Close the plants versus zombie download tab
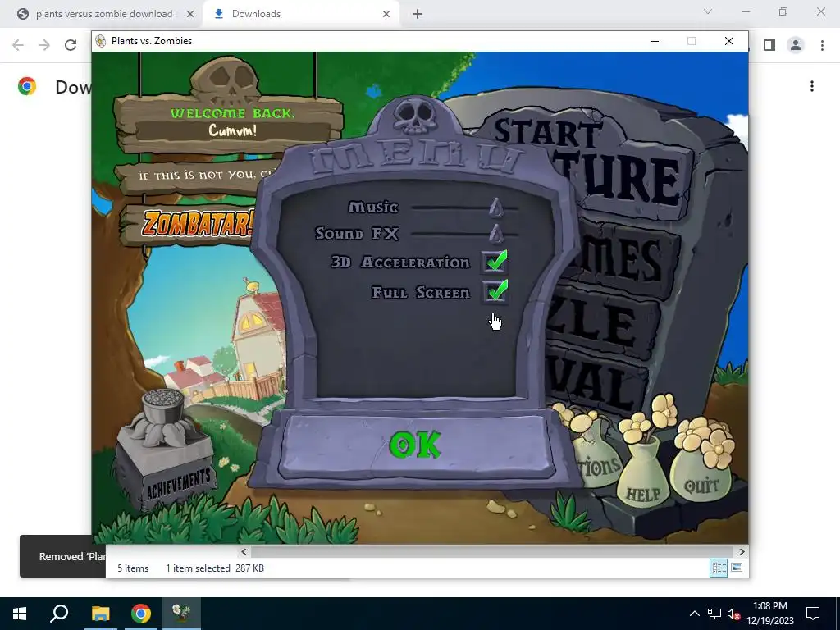 coord(190,14)
